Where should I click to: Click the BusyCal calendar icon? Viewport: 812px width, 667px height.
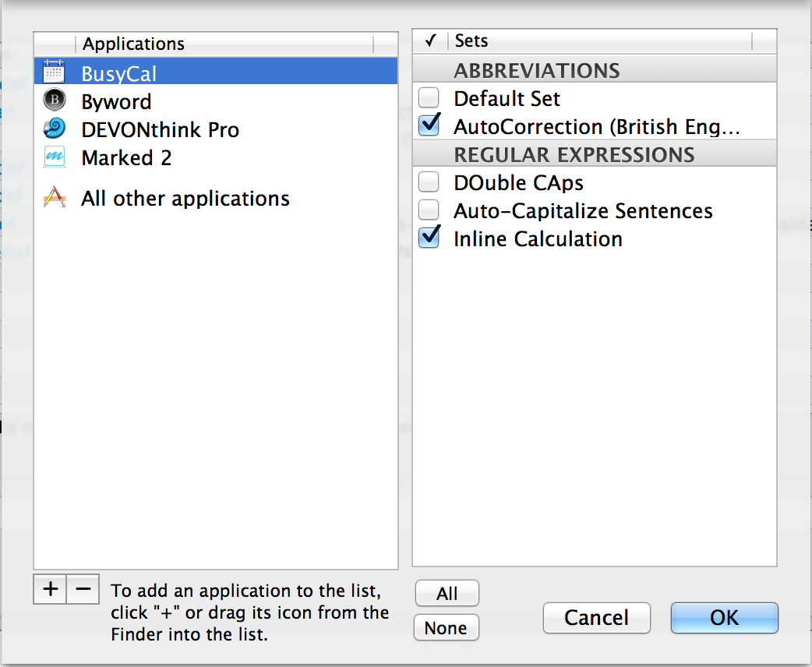pyautogui.click(x=54, y=72)
